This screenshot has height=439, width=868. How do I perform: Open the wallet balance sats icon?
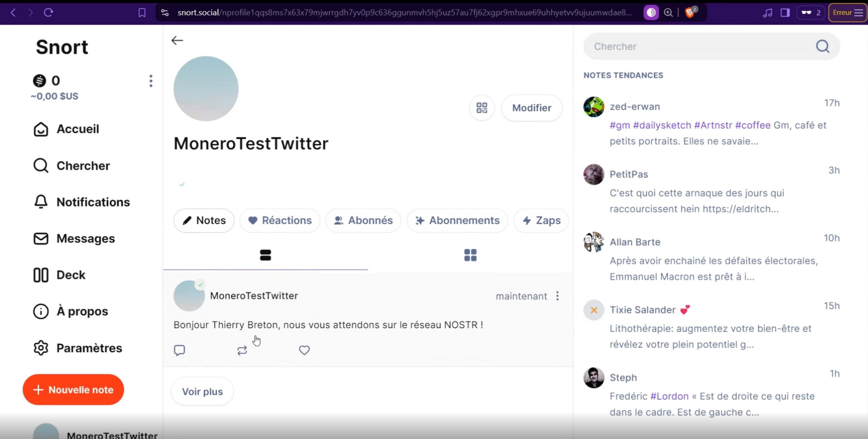tap(40, 81)
